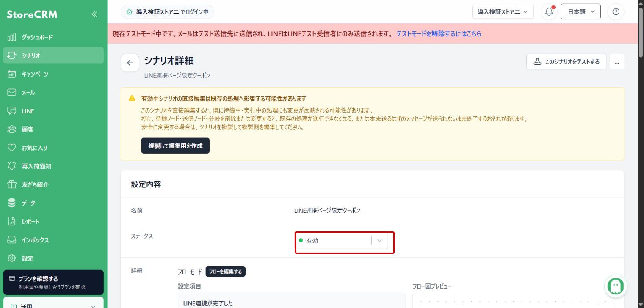
Task: Follow テストモードを解除するにはこちら link
Action: [439, 34]
